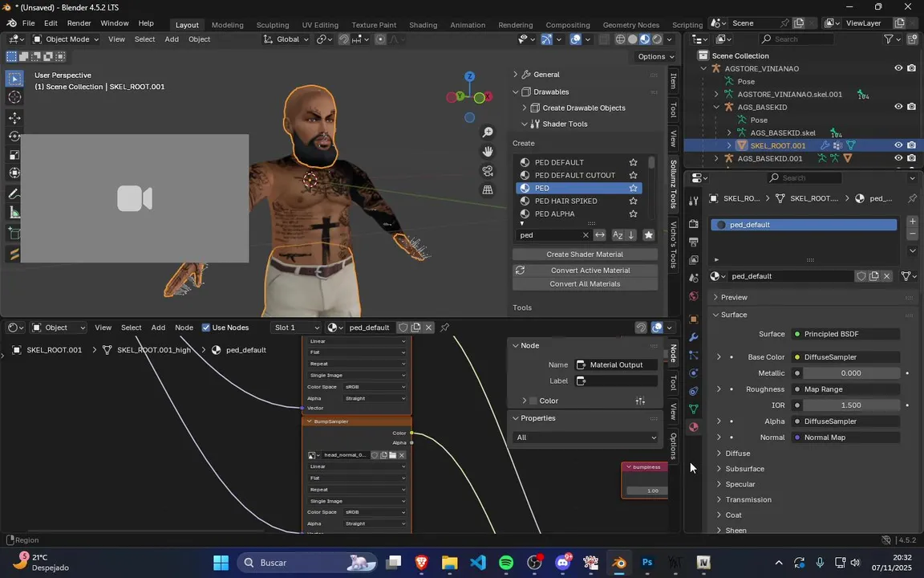The height and width of the screenshot is (578, 924).
Task: Select the Cursor tool in viewport toolbar
Action: click(14, 96)
